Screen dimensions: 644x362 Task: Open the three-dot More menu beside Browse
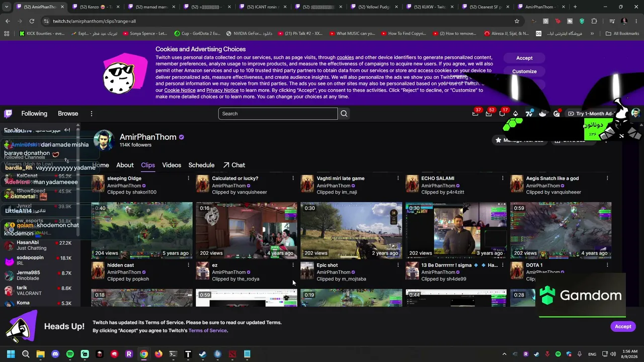pos(92,114)
